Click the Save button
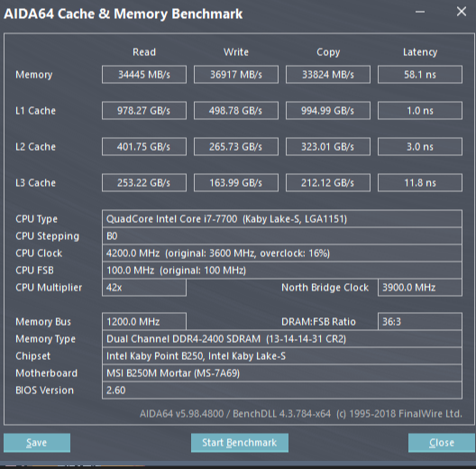The image size is (476, 469). [37, 443]
